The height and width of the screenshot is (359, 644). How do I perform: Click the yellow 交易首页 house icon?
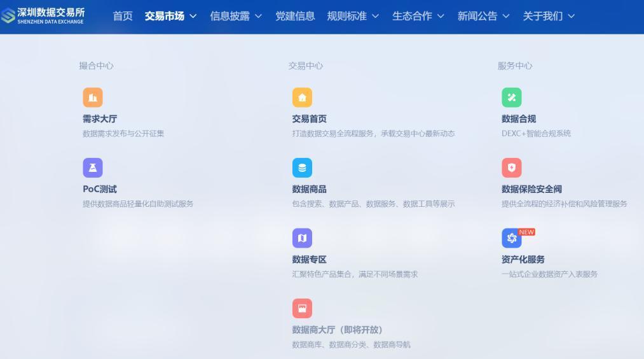(x=302, y=97)
